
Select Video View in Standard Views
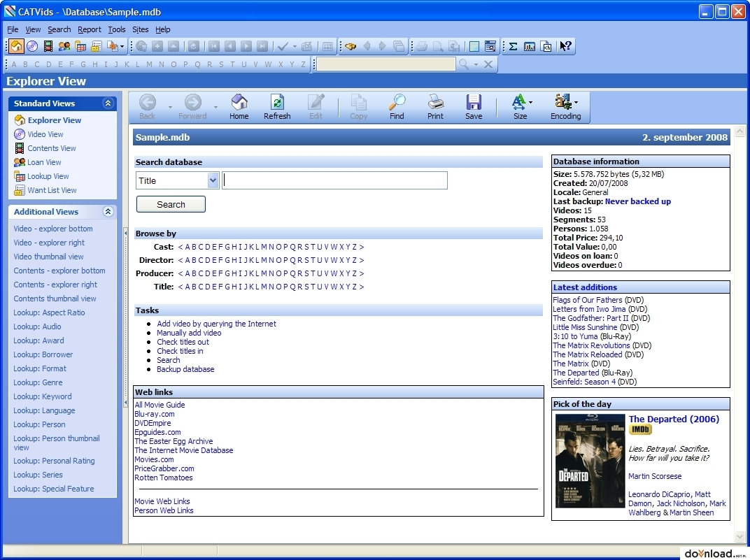45,134
